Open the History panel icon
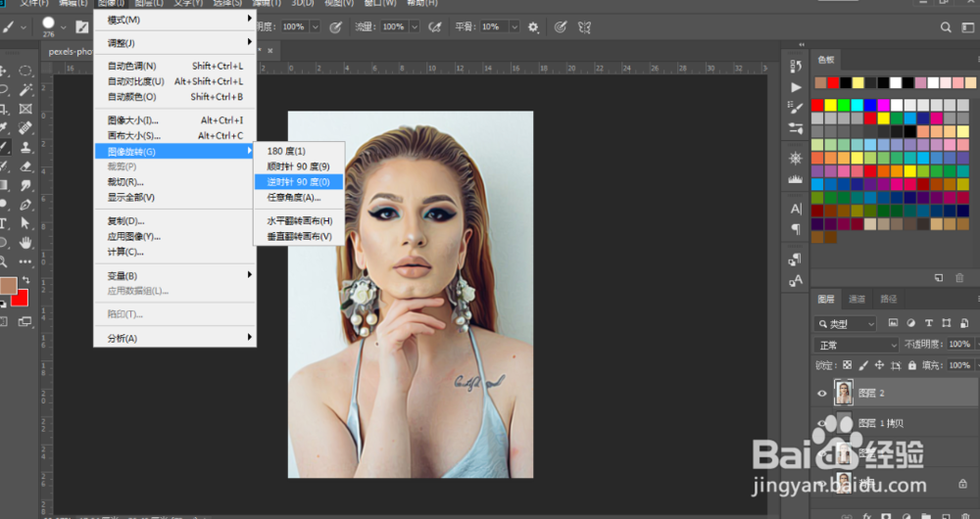The width and height of the screenshot is (980, 519). pos(796,66)
